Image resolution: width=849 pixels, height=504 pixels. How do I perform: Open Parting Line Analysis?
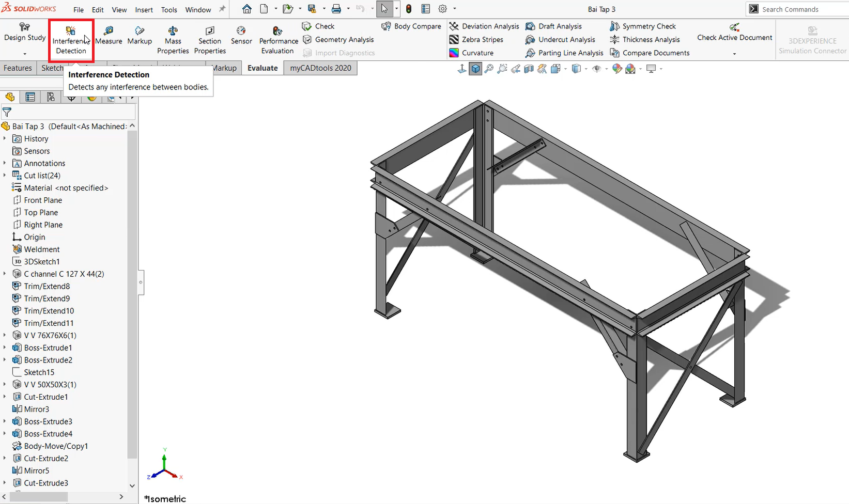coord(564,53)
